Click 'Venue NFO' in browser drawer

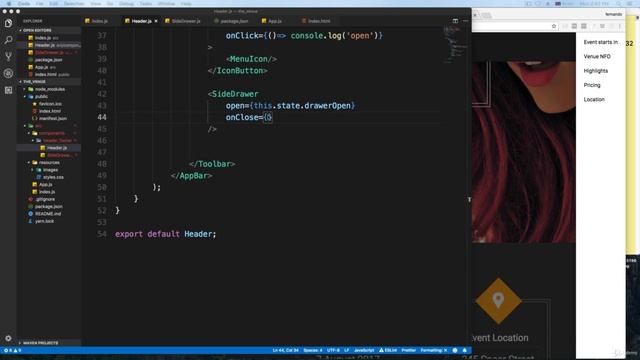click(597, 56)
